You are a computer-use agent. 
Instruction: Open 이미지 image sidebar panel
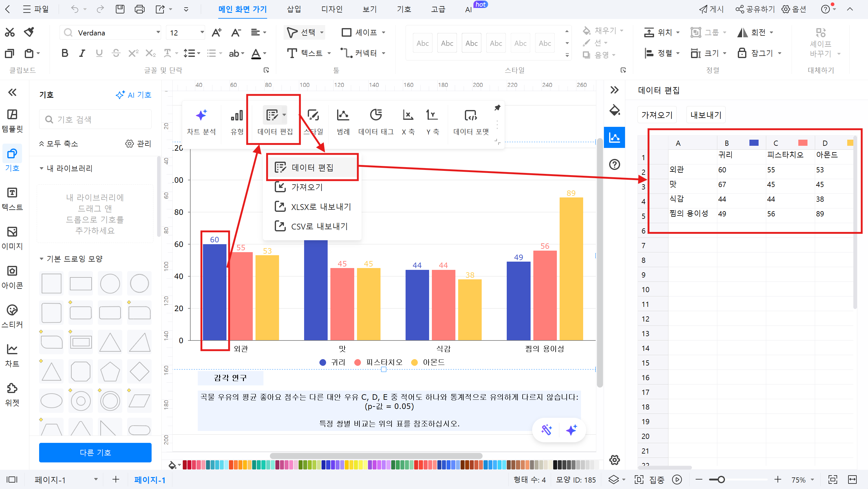point(13,238)
